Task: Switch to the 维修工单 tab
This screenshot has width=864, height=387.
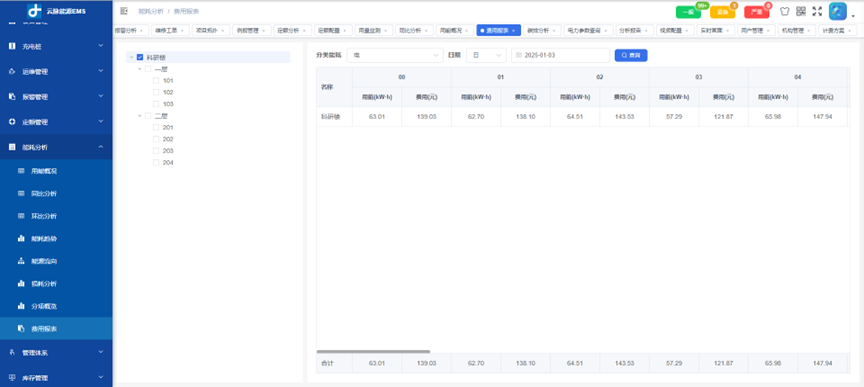Action: click(170, 31)
